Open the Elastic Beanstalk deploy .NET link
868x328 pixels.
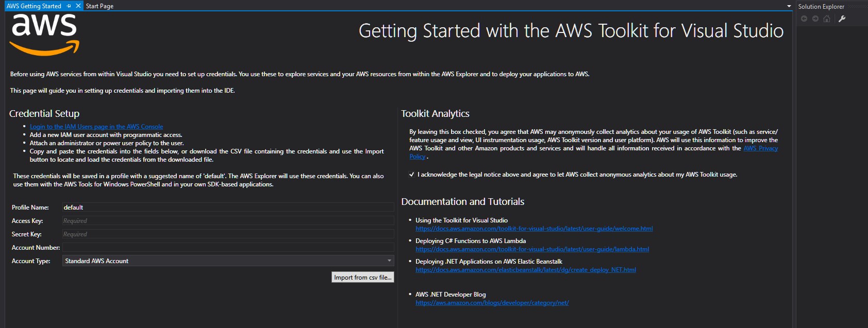(526, 270)
